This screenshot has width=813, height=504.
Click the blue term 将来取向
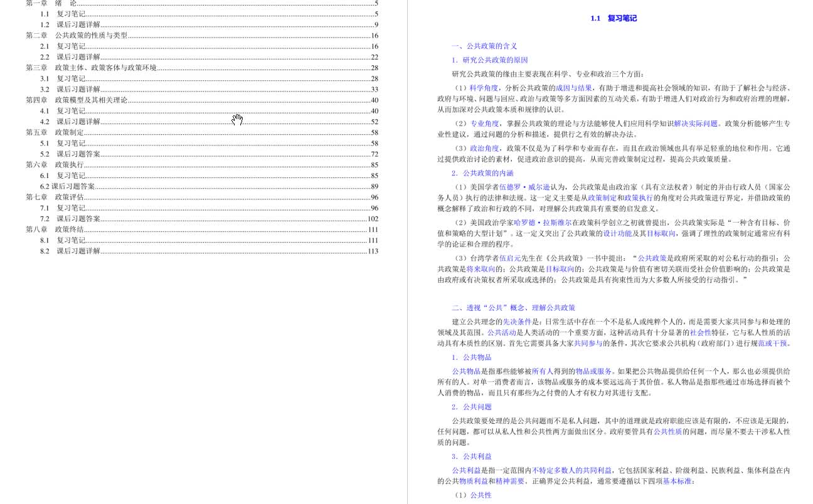[x=481, y=269]
